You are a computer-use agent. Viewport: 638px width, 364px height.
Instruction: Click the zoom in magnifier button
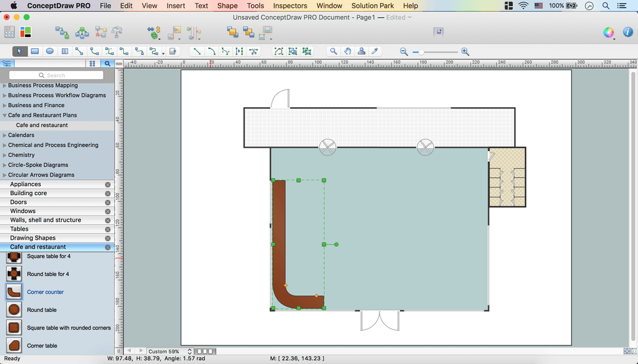[x=465, y=52]
